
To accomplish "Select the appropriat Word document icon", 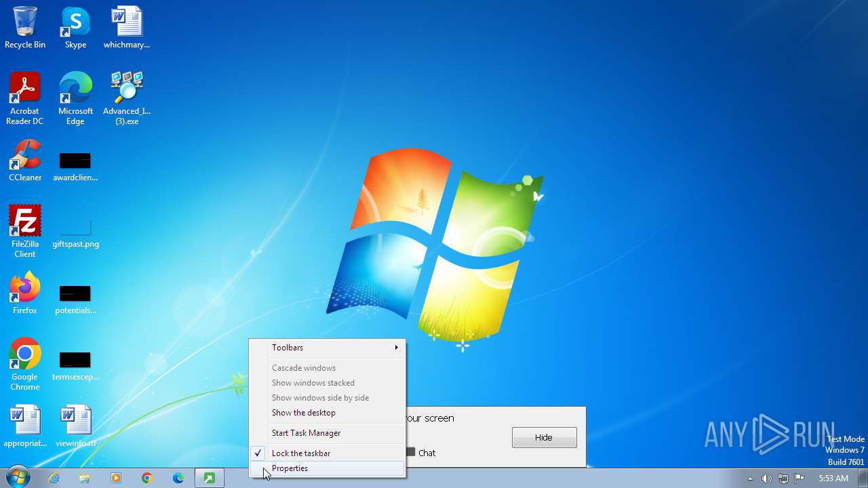I will (25, 426).
